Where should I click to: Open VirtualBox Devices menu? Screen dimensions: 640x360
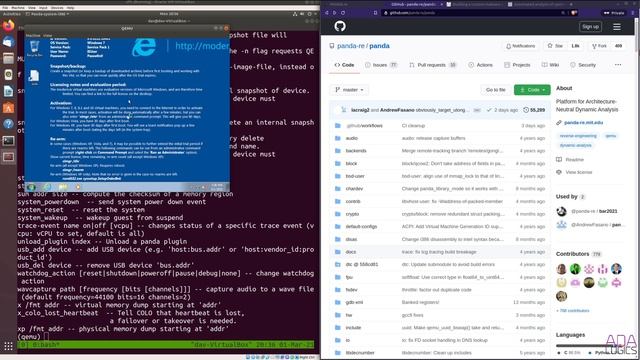[x=57, y=8]
